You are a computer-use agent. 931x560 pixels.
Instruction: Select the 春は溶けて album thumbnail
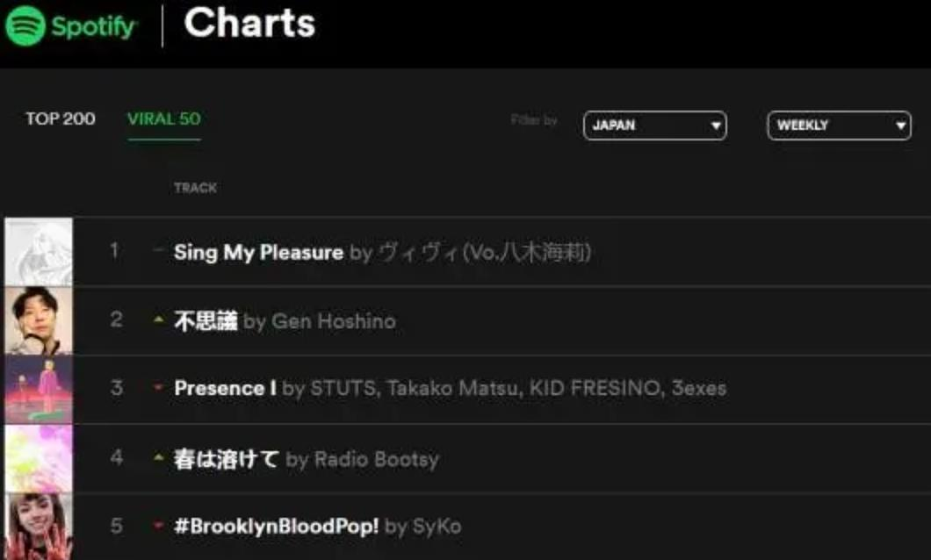[39, 457]
